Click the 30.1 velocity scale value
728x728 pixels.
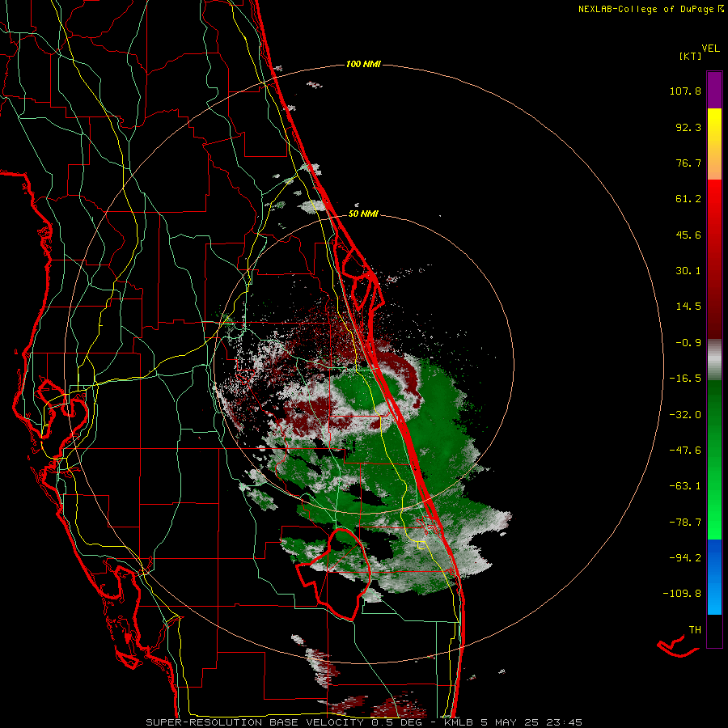tap(688, 271)
